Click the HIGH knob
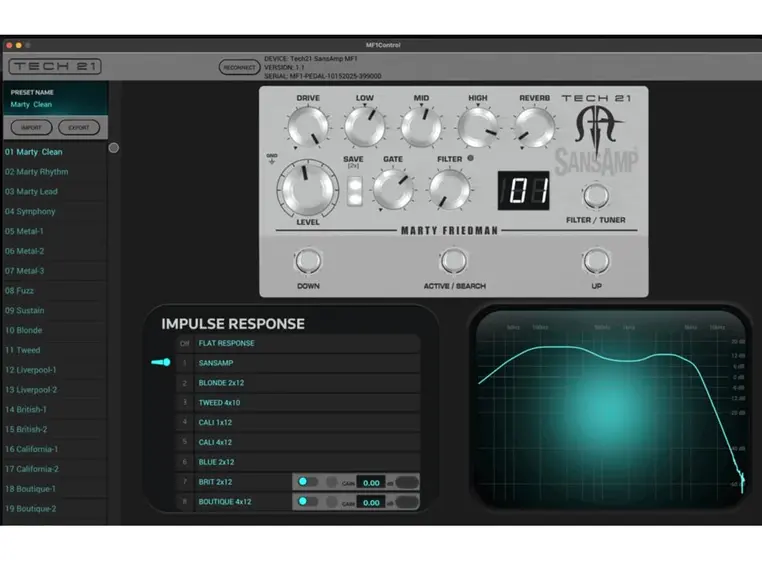Viewport: 762px width, 562px height. tap(478, 127)
